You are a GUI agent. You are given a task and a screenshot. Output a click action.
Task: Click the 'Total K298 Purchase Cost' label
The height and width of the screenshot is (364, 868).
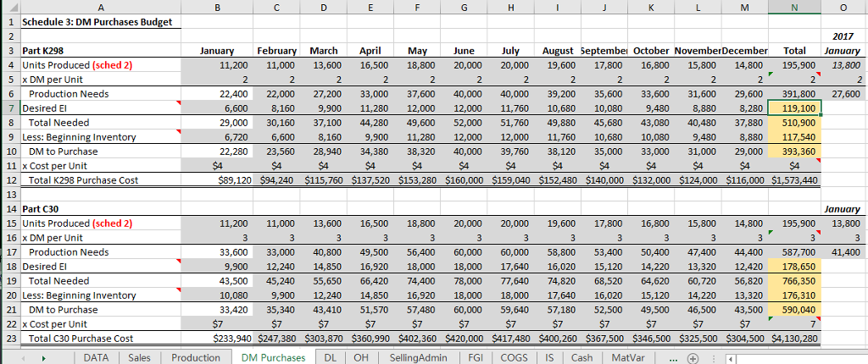83,180
